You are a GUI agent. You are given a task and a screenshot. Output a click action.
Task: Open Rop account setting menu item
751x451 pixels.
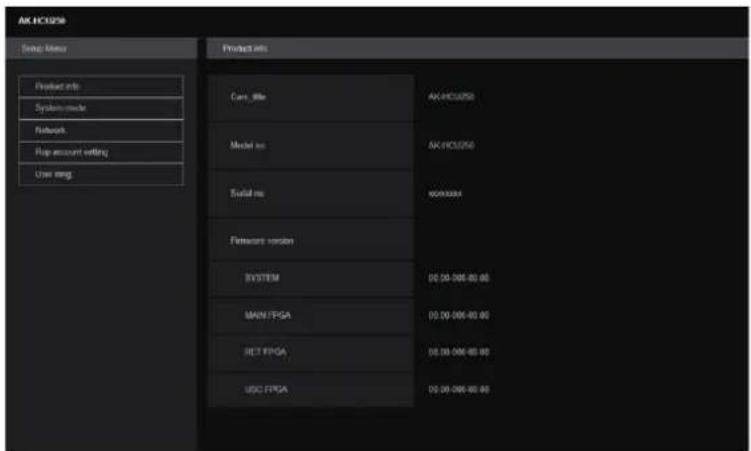[x=101, y=152]
